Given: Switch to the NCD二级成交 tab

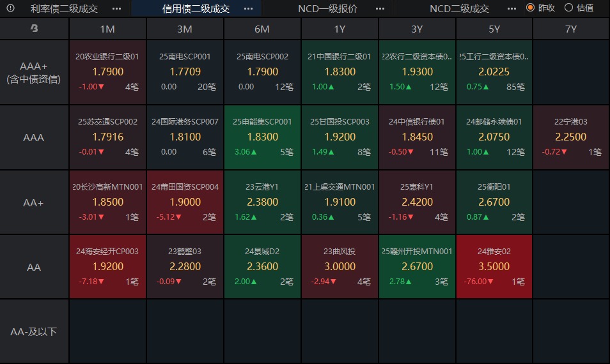Looking at the screenshot, I should click(460, 8).
